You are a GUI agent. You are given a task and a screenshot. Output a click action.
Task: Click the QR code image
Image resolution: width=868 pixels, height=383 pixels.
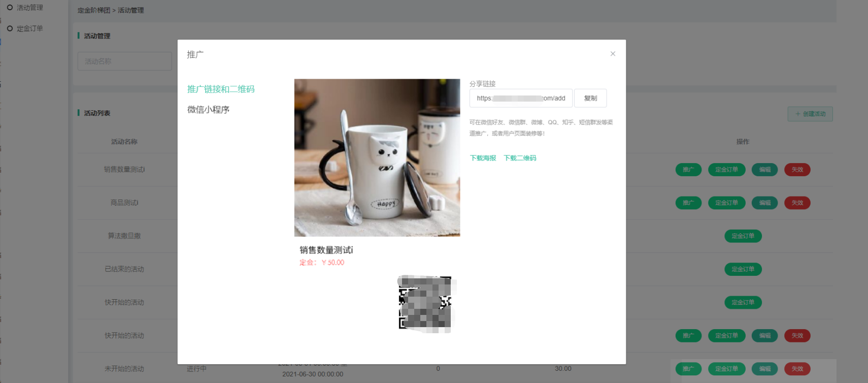coord(425,304)
